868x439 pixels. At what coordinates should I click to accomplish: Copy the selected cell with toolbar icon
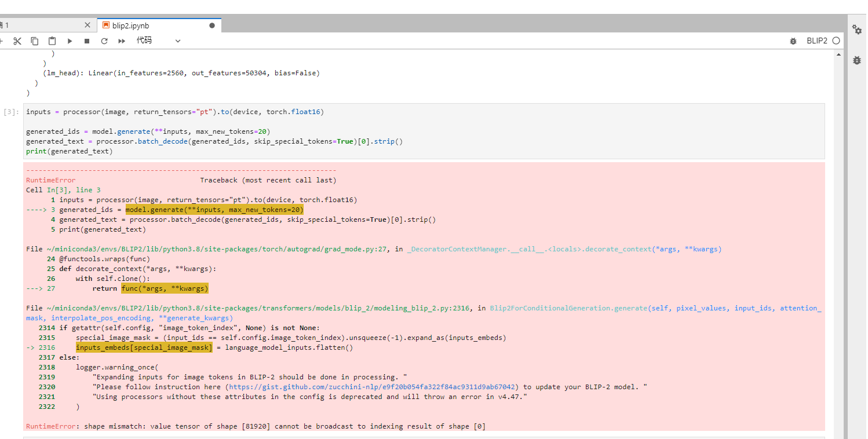(35, 41)
